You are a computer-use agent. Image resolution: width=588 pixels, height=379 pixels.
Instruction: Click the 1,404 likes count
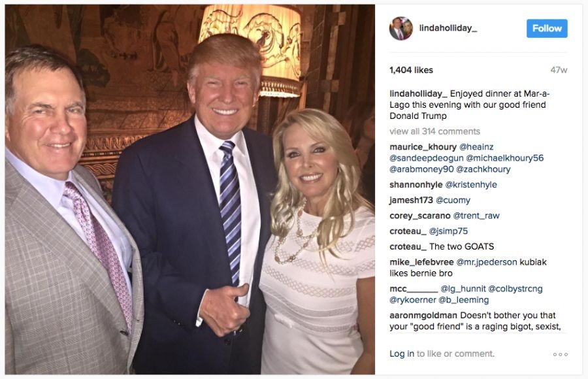click(x=411, y=70)
